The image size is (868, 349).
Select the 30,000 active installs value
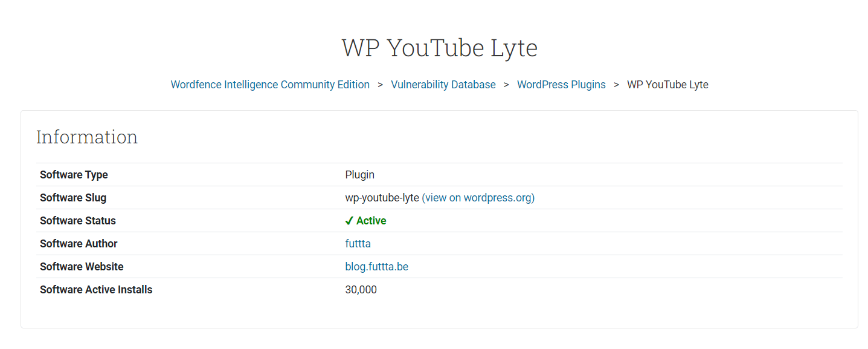click(x=359, y=289)
